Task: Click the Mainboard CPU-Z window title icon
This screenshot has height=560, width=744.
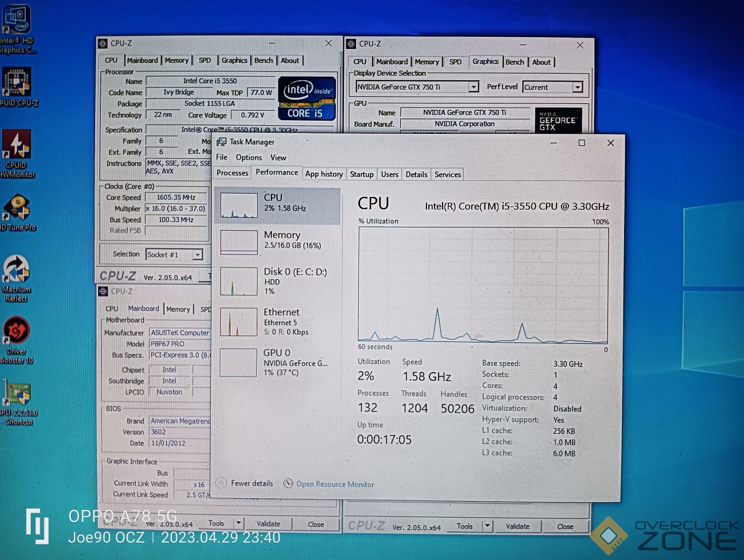Action: click(x=103, y=291)
